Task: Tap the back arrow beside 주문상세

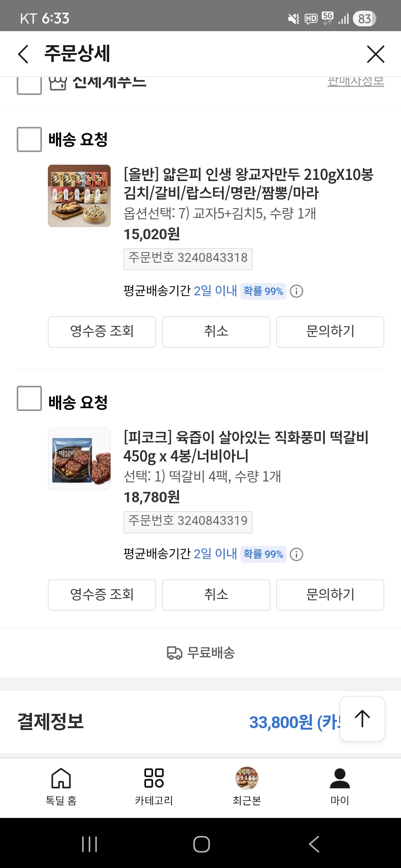Action: click(x=23, y=54)
